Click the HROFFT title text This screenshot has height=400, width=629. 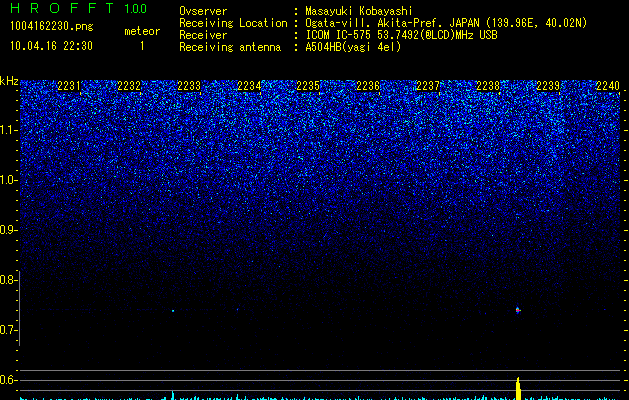pos(62,8)
